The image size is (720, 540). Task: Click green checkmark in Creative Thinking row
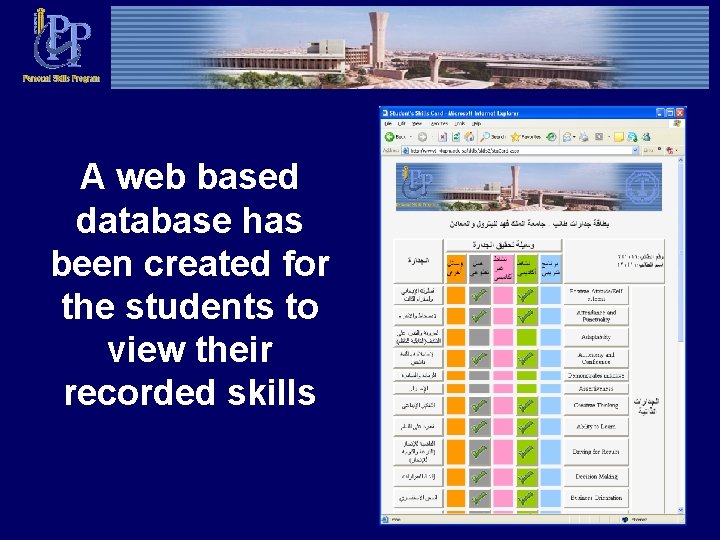[x=527, y=406]
